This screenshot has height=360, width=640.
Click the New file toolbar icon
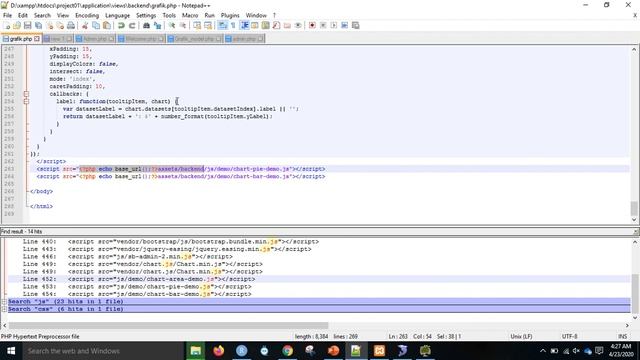7,25
